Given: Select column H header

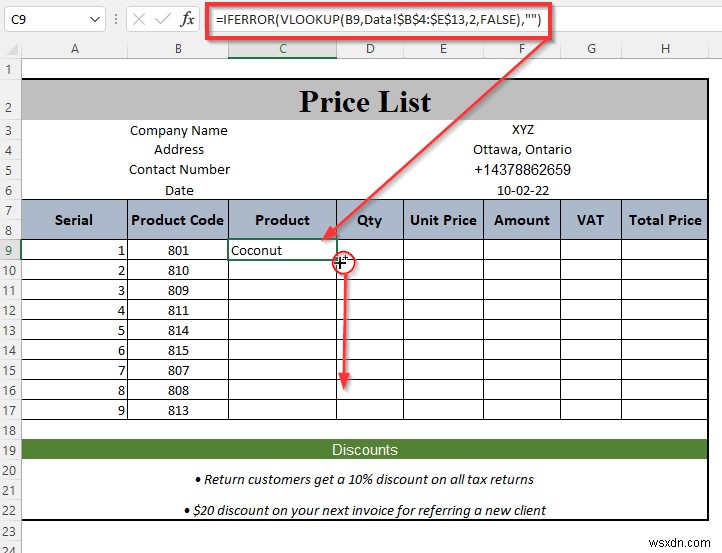Looking at the screenshot, I should click(x=665, y=49).
